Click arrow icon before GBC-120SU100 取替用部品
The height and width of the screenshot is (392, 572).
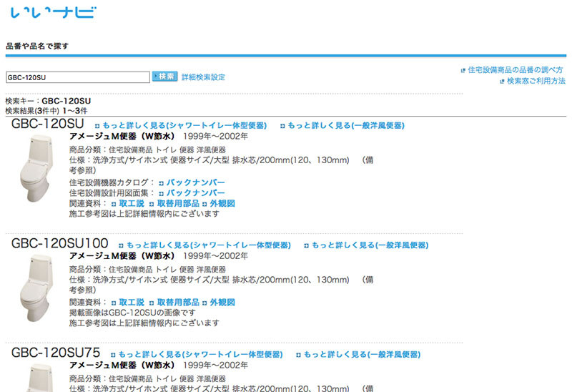click(x=152, y=303)
